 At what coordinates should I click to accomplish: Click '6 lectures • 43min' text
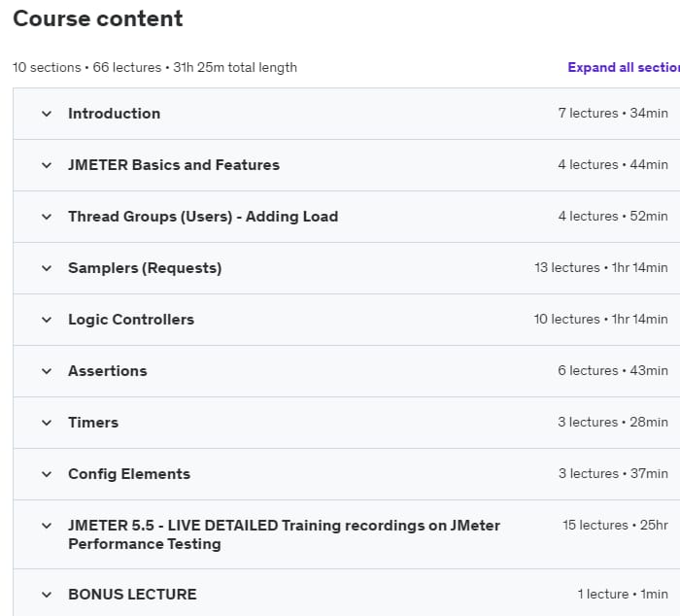coord(613,370)
